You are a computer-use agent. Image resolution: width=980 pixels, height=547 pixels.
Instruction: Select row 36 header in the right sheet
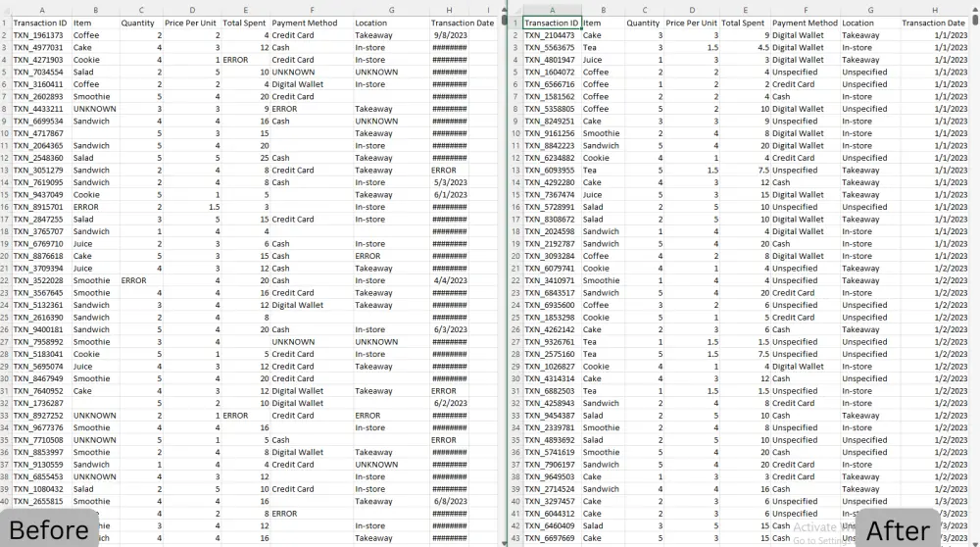click(515, 452)
